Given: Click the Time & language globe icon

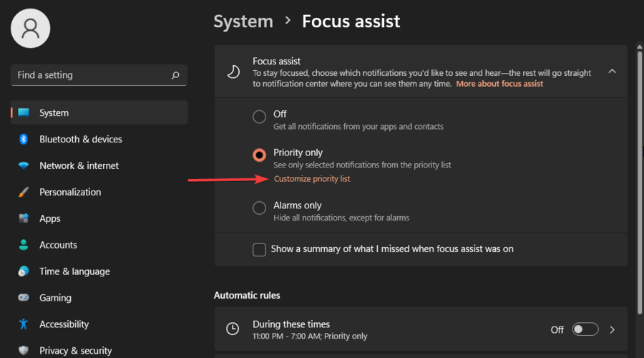Looking at the screenshot, I should [24, 271].
